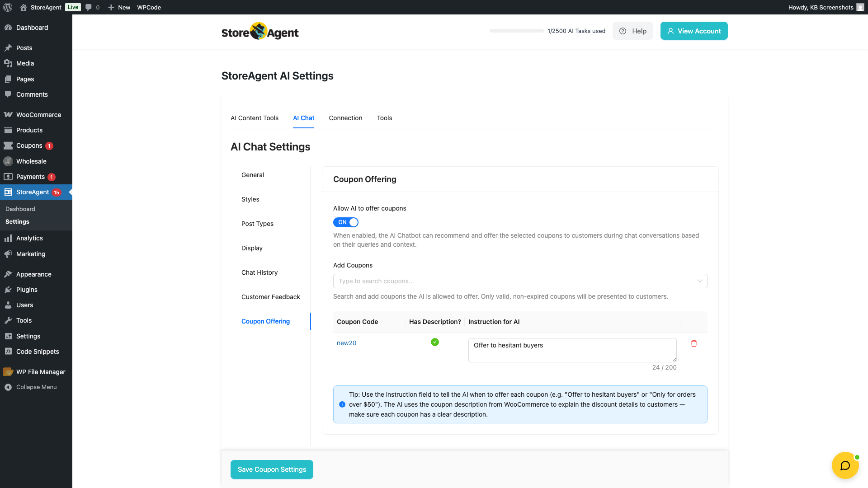
Task: Click the WordPress logo icon
Action: tap(8, 7)
